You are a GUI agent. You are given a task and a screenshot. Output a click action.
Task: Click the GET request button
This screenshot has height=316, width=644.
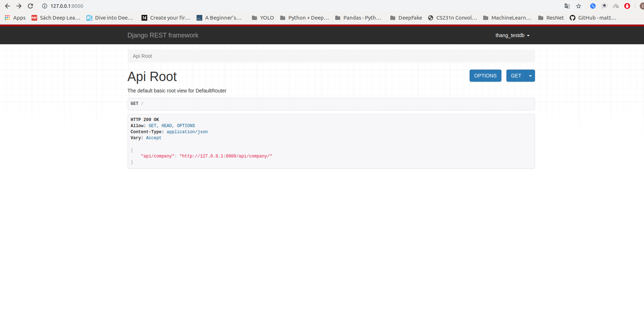point(516,76)
